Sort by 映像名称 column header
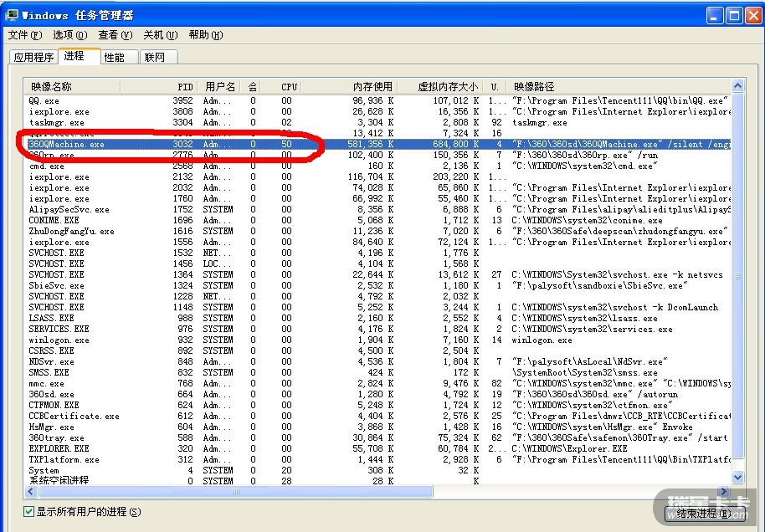 (72, 87)
